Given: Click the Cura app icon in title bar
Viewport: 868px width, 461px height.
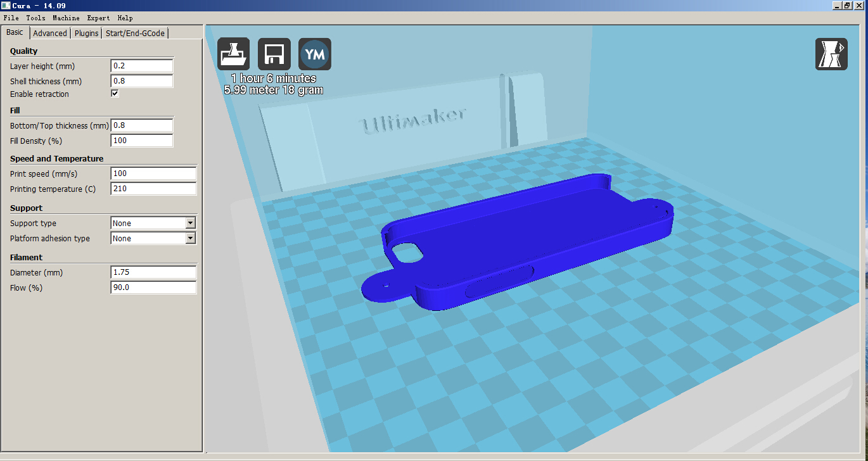Looking at the screenshot, I should pos(6,5).
